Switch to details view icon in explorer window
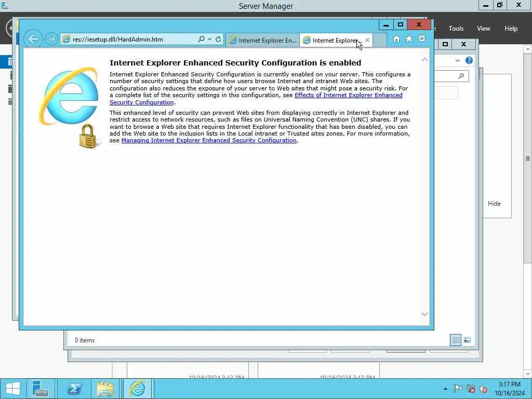 coord(455,340)
